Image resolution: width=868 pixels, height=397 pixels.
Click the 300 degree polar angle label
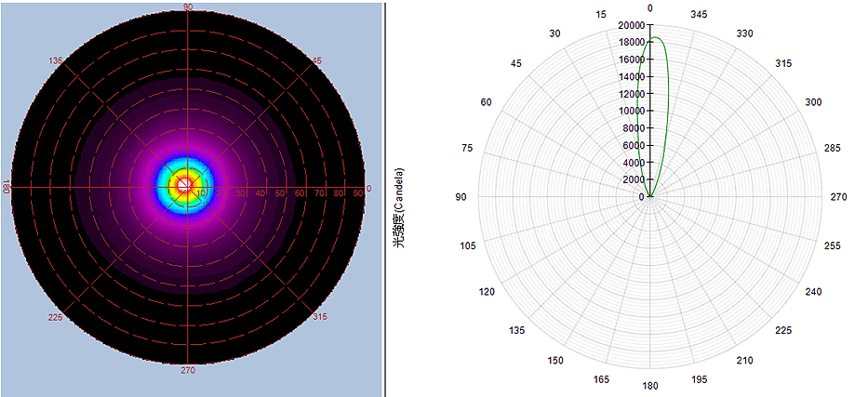point(814,101)
